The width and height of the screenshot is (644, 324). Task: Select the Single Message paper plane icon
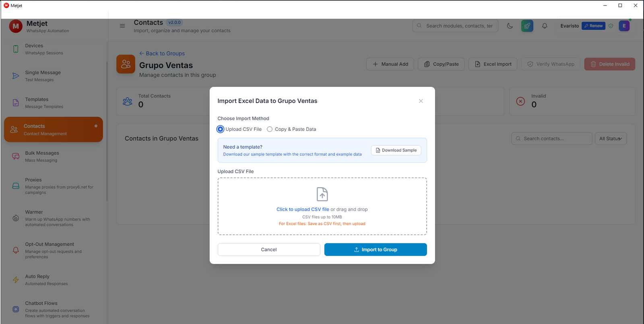click(x=15, y=75)
